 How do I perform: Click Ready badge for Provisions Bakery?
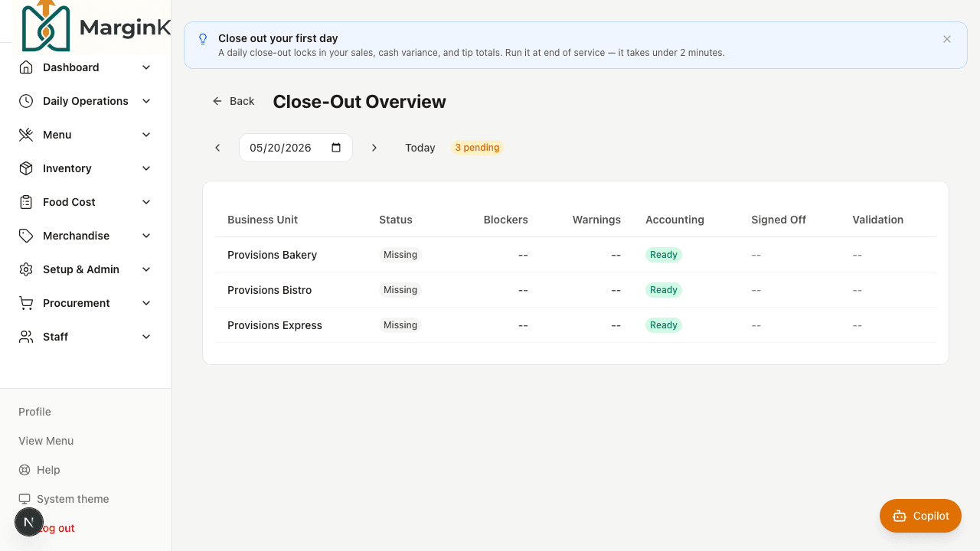tap(664, 255)
